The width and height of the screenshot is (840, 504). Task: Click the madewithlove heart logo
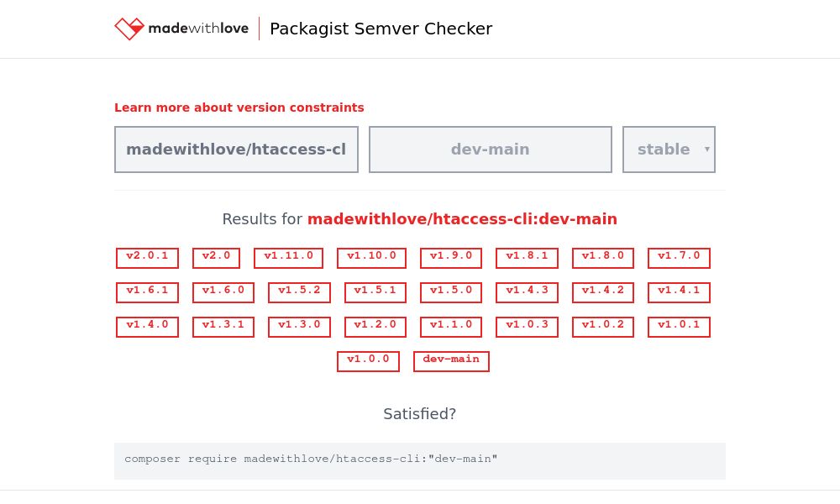coord(129,28)
